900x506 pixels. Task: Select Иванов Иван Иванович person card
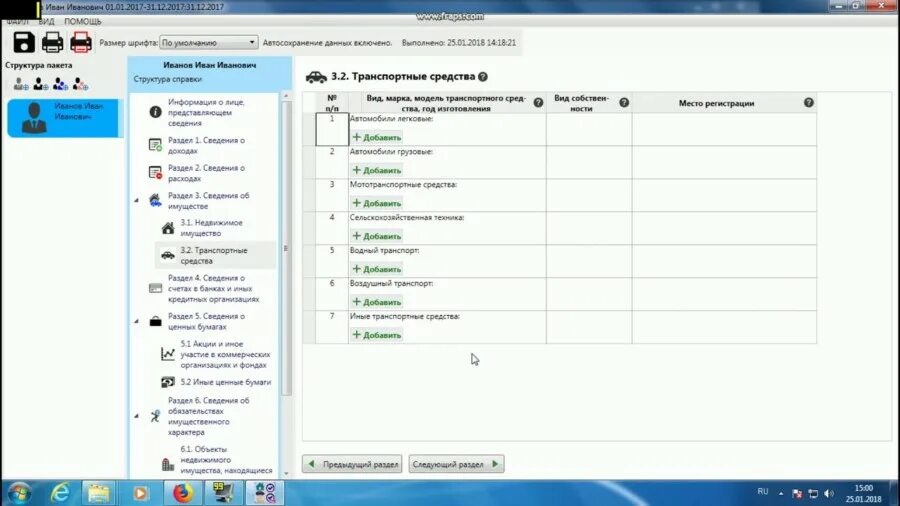[x=63, y=118]
